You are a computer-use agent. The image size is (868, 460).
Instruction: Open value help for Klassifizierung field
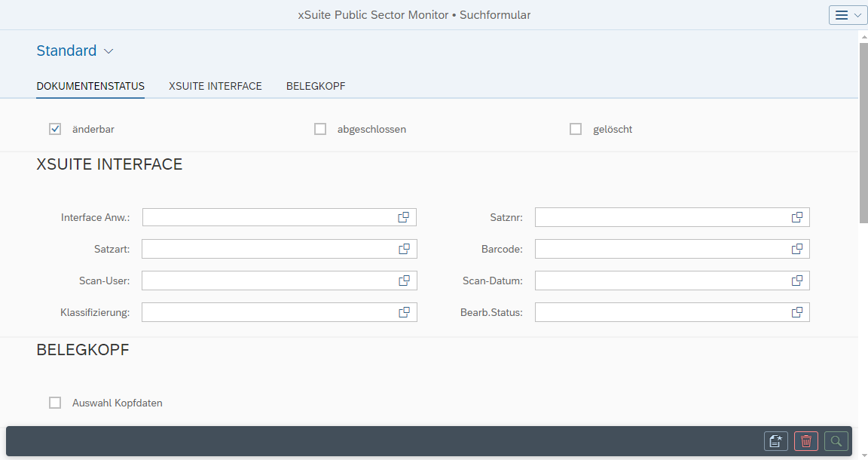[404, 311]
